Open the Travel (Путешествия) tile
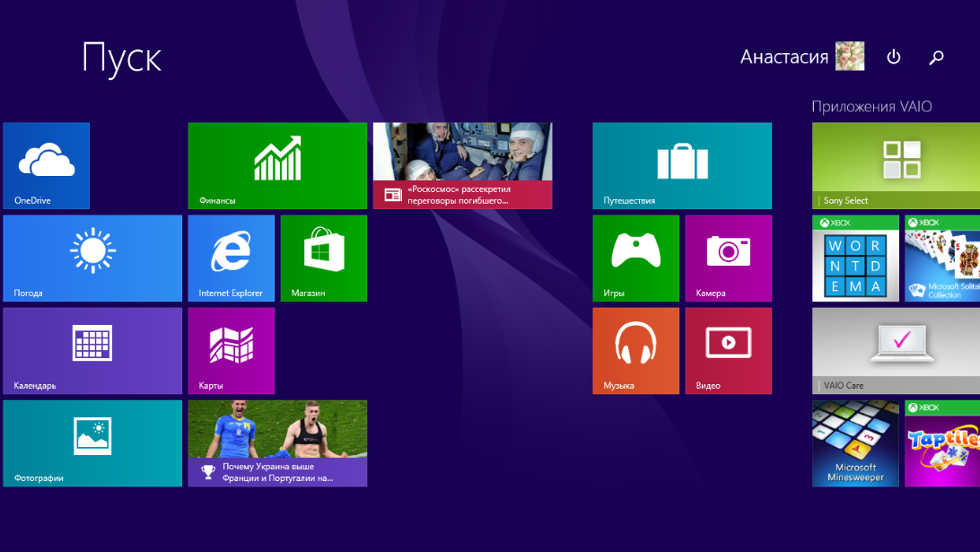This screenshot has width=980, height=552. (681, 165)
